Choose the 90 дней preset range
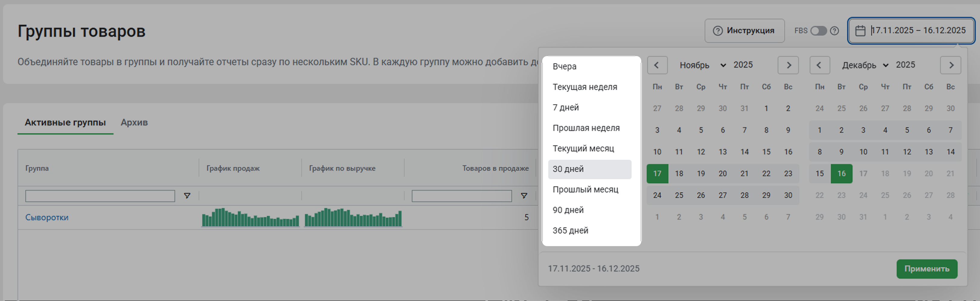 click(x=568, y=210)
